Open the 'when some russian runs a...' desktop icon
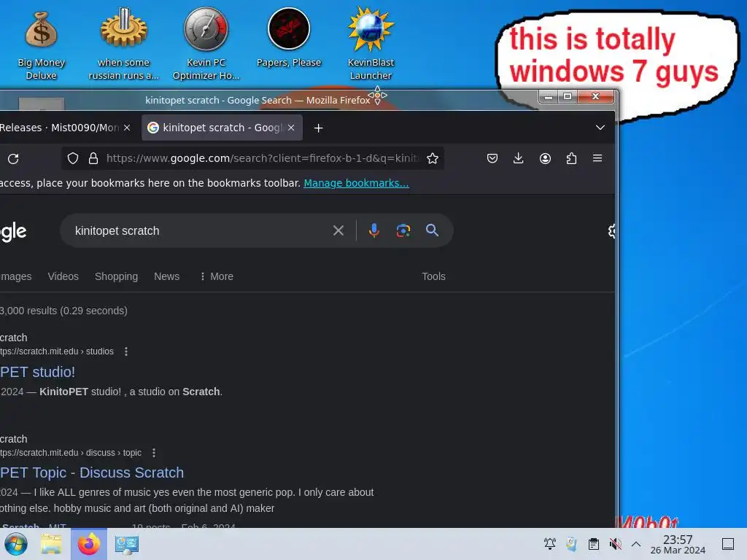The height and width of the screenshot is (560, 747). (x=124, y=44)
